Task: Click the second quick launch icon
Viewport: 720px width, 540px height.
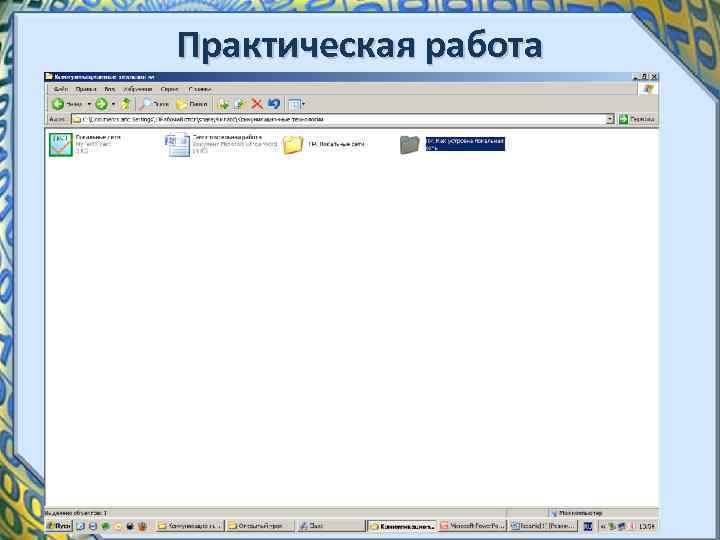Action: [x=93, y=526]
